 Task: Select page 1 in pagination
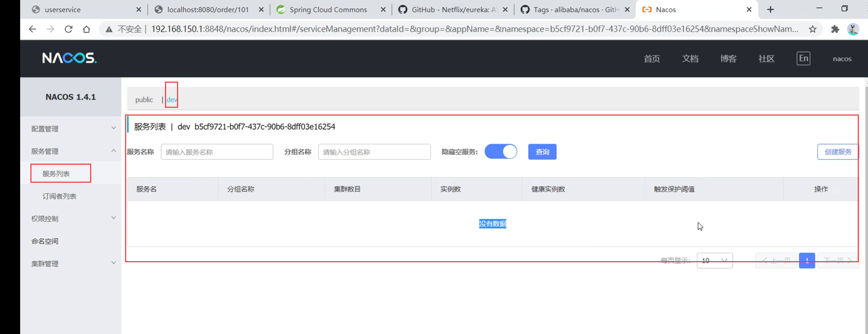(x=807, y=260)
